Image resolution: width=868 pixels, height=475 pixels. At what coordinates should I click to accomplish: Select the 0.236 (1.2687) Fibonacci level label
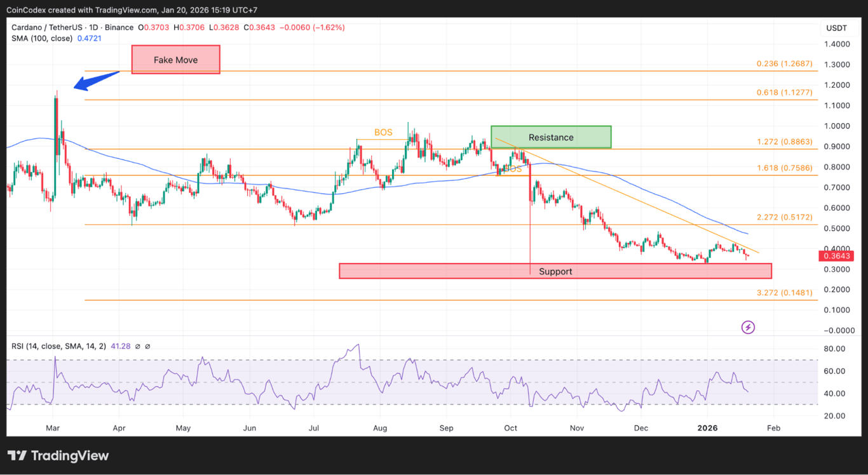[x=784, y=64]
